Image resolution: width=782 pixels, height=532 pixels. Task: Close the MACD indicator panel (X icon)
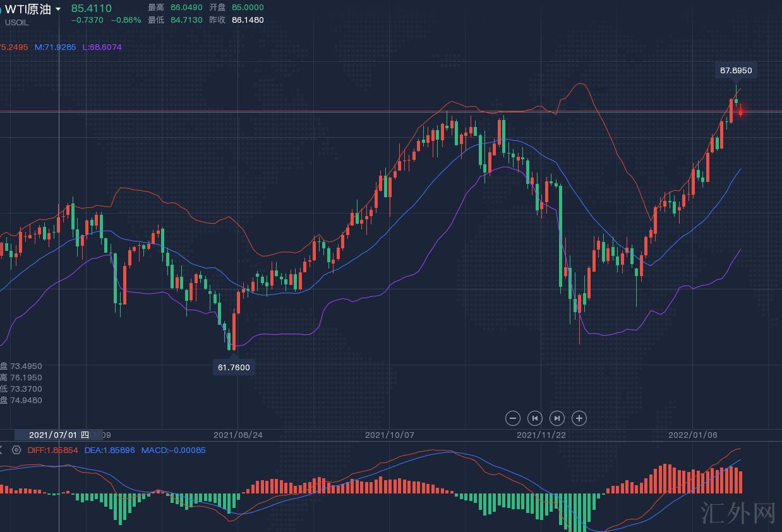[2, 450]
